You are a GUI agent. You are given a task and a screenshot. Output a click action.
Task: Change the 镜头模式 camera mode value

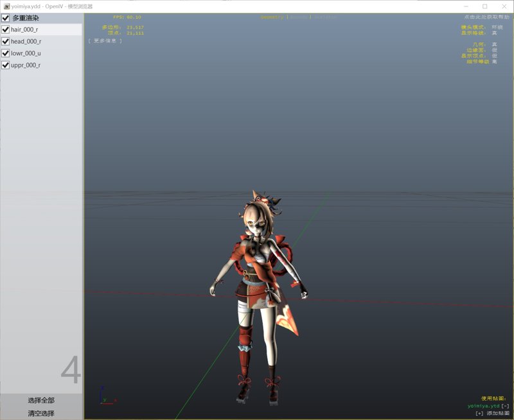click(x=497, y=27)
